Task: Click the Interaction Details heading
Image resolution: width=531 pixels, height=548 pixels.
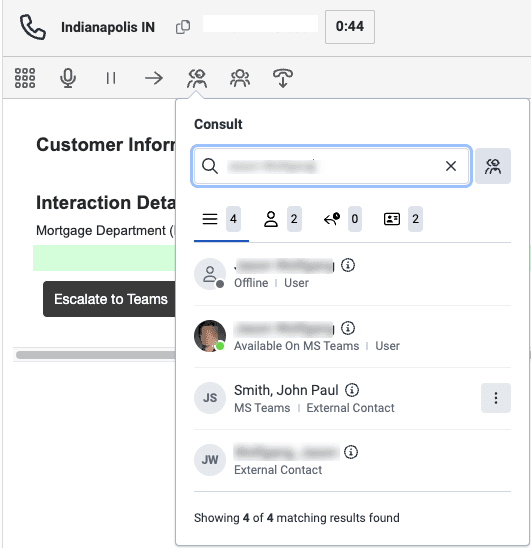Action: pos(106,203)
